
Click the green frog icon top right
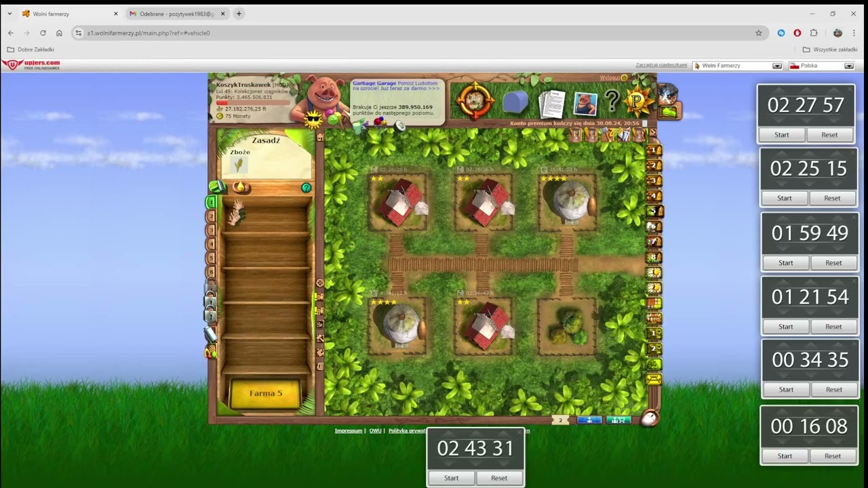[x=669, y=112]
